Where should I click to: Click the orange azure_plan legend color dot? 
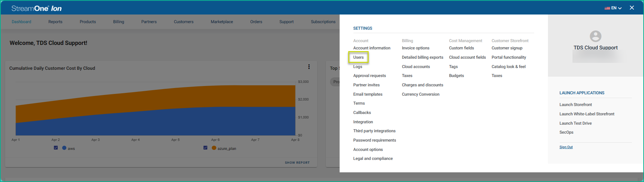[214, 148]
